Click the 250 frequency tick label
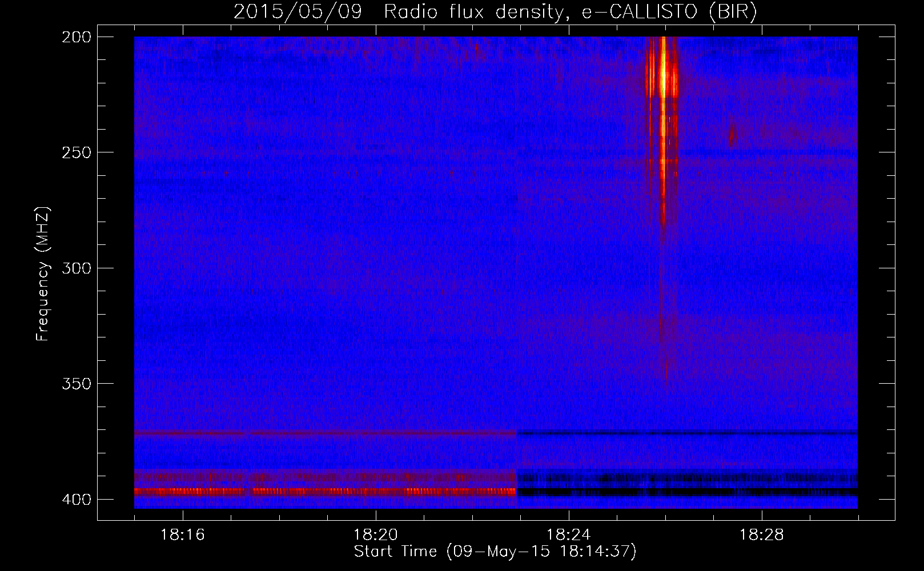Image resolution: width=924 pixels, height=571 pixels. (77, 152)
